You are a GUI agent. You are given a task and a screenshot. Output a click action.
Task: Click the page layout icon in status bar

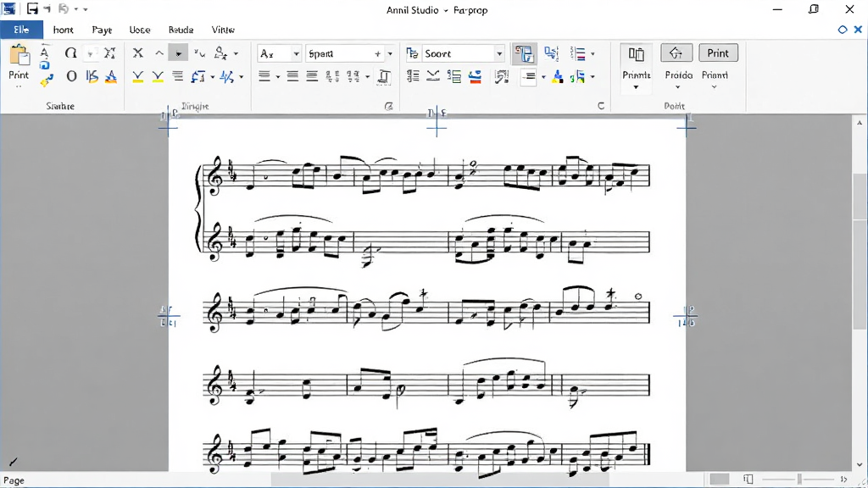pyautogui.click(x=748, y=480)
